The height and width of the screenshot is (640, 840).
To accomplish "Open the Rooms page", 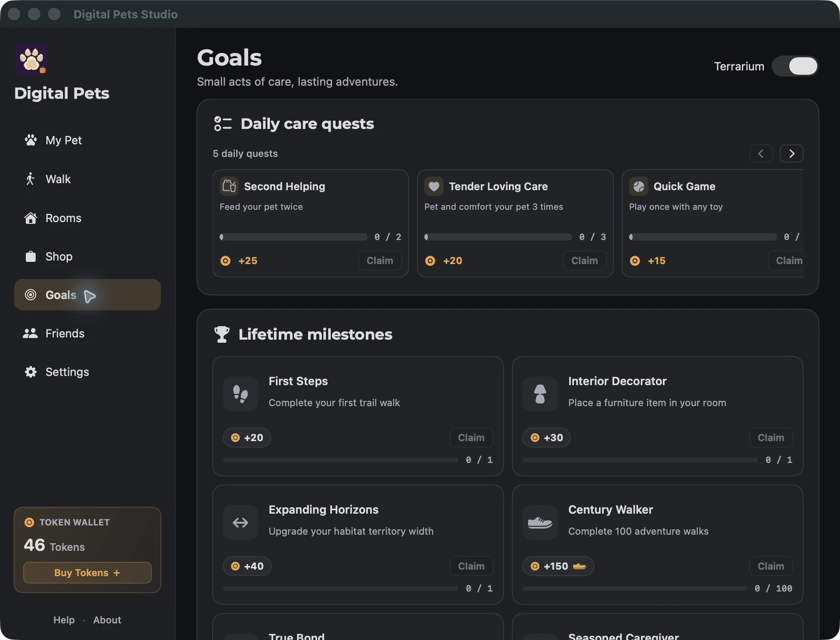I will click(x=87, y=218).
